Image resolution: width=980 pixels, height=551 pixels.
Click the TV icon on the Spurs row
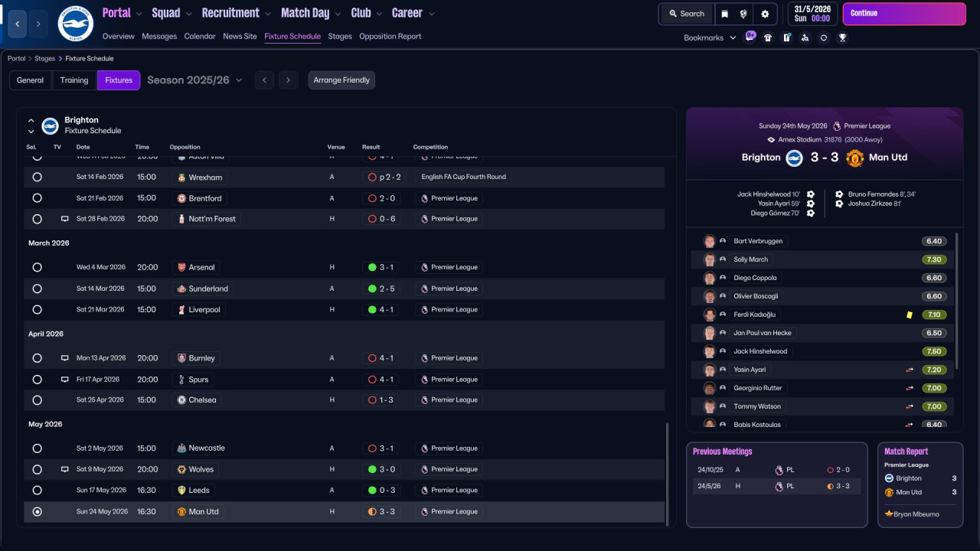click(x=65, y=380)
